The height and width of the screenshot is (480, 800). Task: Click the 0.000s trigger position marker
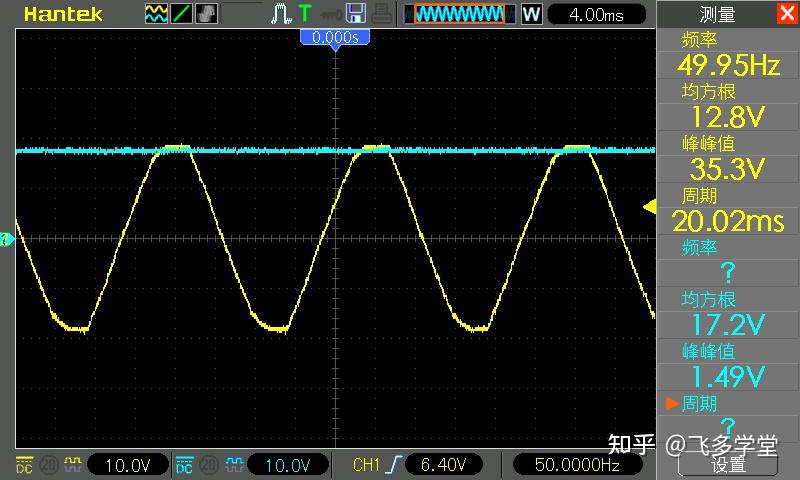click(x=335, y=39)
